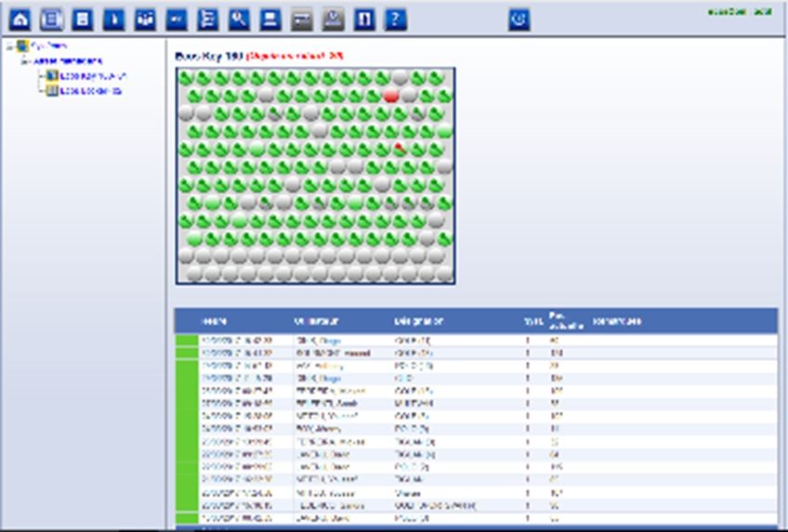Select the magnifier search toolbar icon
The image size is (788, 532).
coord(239,18)
